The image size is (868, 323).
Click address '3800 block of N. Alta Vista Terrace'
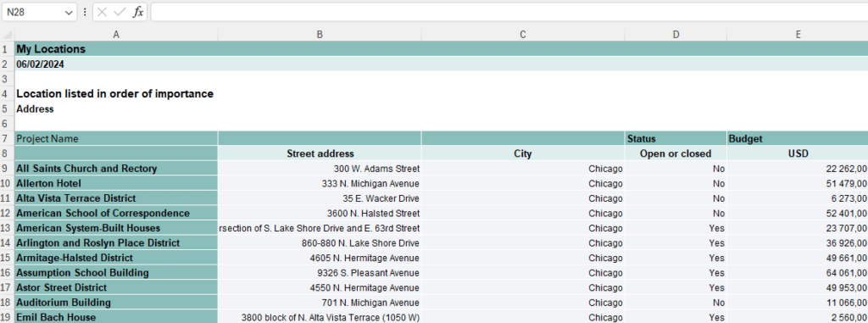[320, 317]
